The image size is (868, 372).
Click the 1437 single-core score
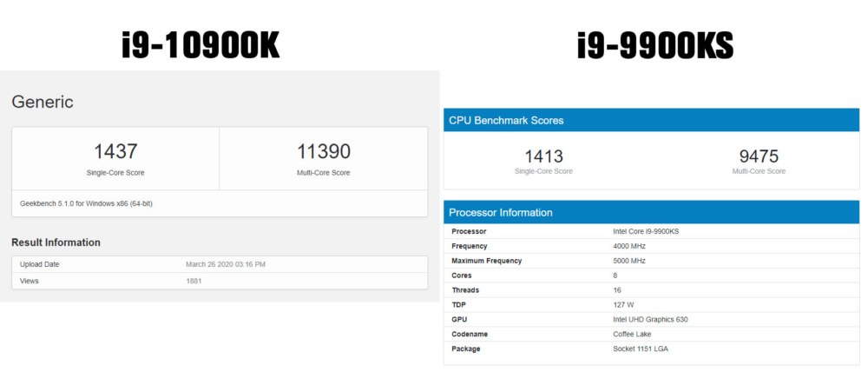click(115, 151)
